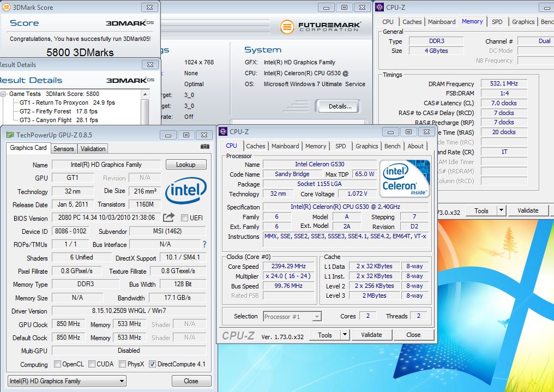This screenshot has width=554, height=392.
Task: Click Validate in back CPU-Z Memory window
Action: pos(528,210)
